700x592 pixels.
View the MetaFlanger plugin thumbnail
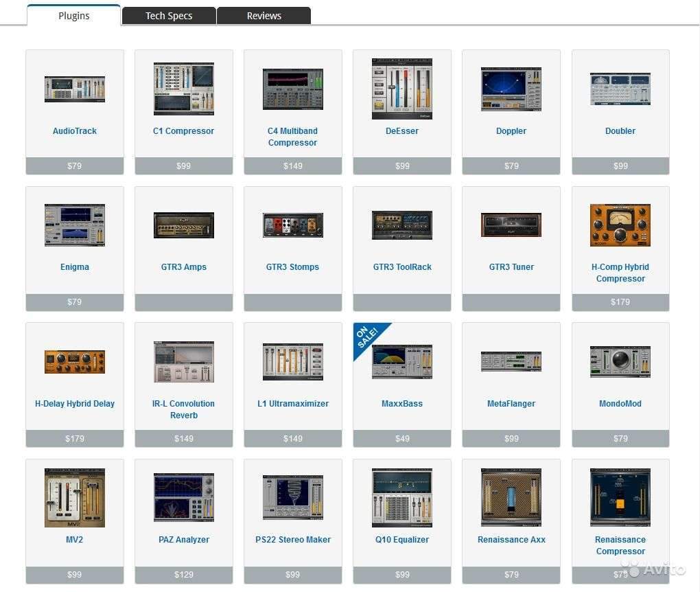[x=511, y=362]
